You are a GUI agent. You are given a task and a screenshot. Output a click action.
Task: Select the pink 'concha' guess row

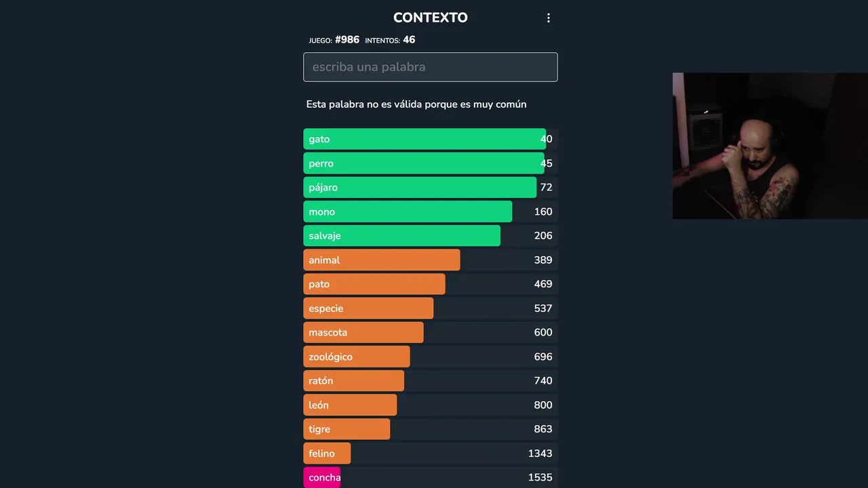[x=430, y=478]
